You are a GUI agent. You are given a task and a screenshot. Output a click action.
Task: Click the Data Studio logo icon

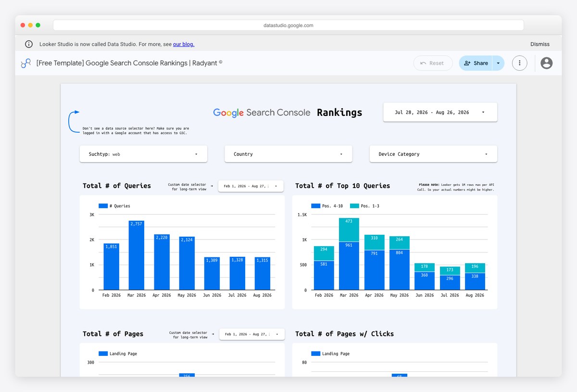(25, 63)
